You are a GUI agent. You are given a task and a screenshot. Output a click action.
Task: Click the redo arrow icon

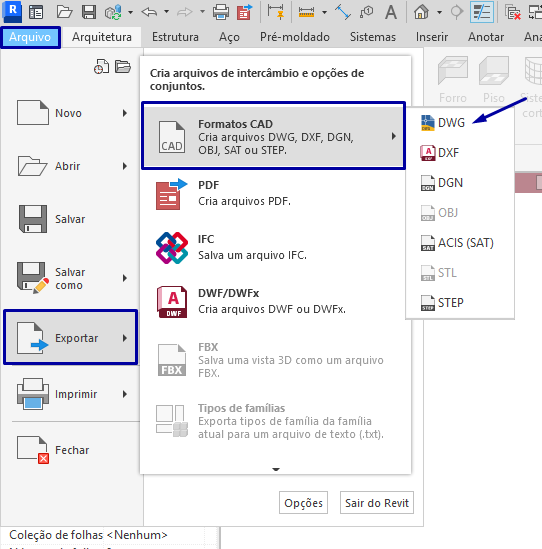pos(185,12)
